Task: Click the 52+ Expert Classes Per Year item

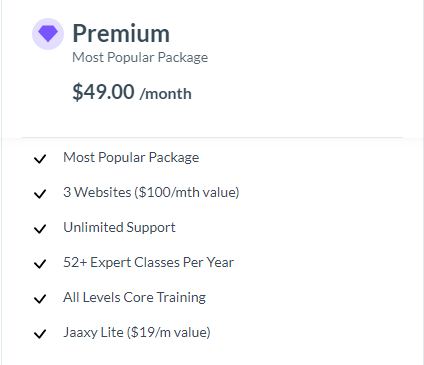Action: pos(149,263)
